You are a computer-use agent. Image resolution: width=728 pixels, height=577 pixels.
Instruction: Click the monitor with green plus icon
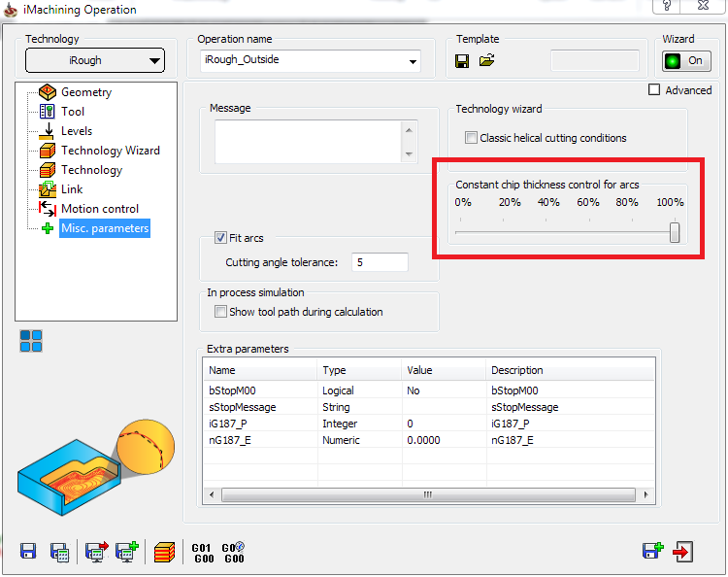pyautogui.click(x=127, y=552)
